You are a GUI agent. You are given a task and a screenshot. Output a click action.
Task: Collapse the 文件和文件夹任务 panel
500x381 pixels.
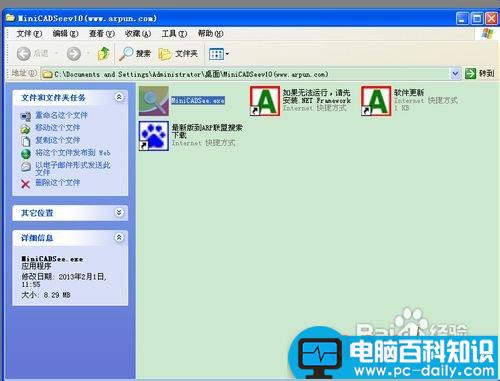pos(119,97)
